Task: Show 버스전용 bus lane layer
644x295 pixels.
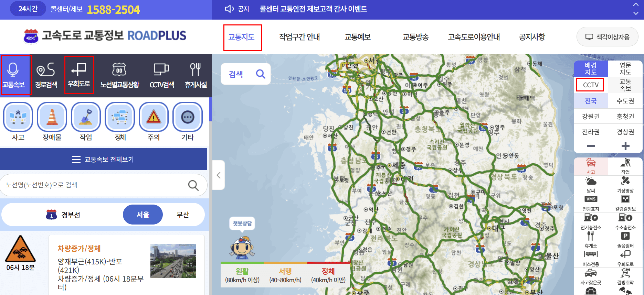Action: tap(591, 259)
